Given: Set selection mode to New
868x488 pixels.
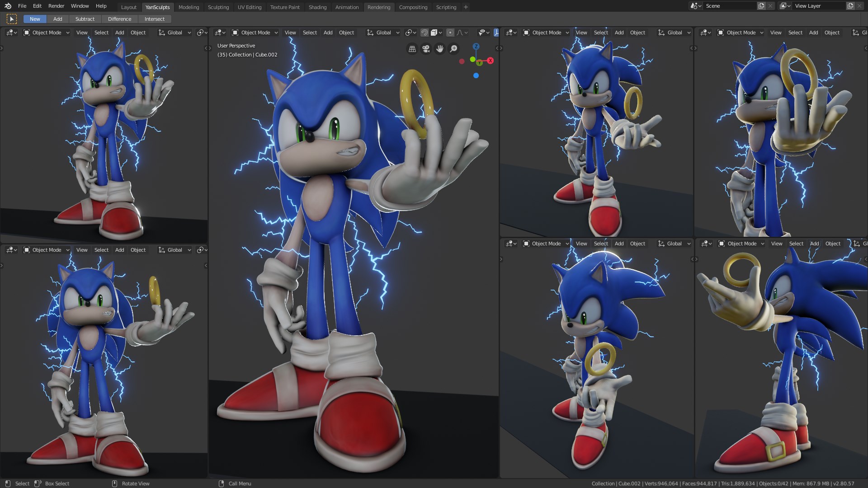Looking at the screenshot, I should tap(35, 19).
